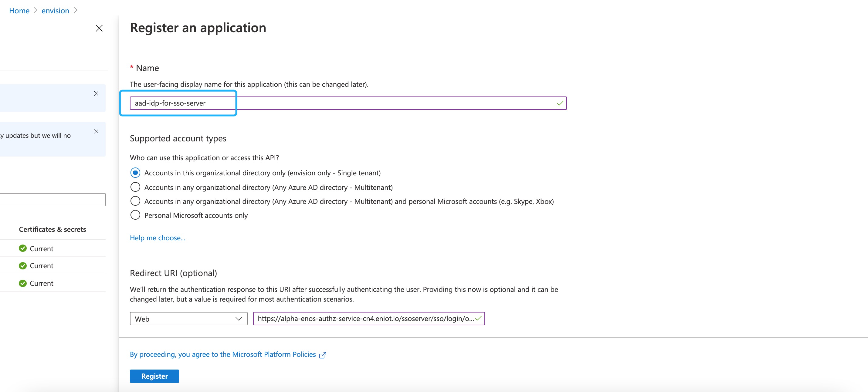This screenshot has height=392, width=868.
Task: Open the Web platform dropdown
Action: click(188, 319)
